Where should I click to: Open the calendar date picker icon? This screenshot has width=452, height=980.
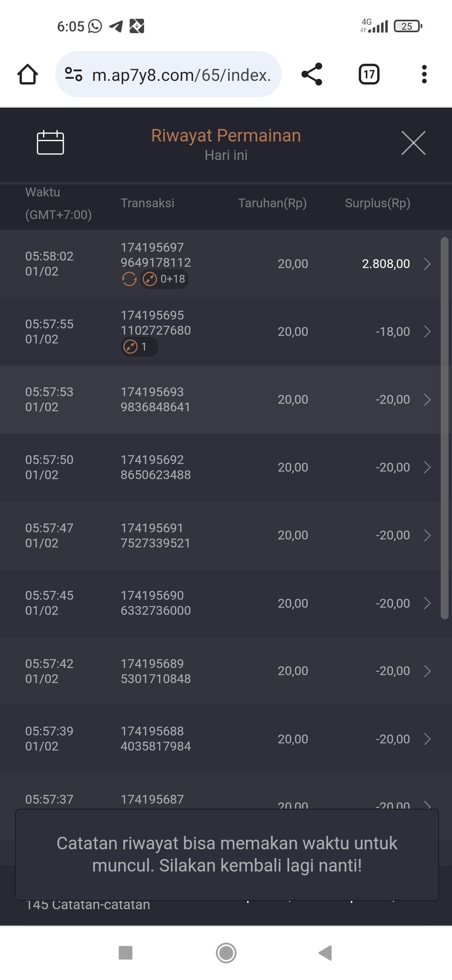50,143
